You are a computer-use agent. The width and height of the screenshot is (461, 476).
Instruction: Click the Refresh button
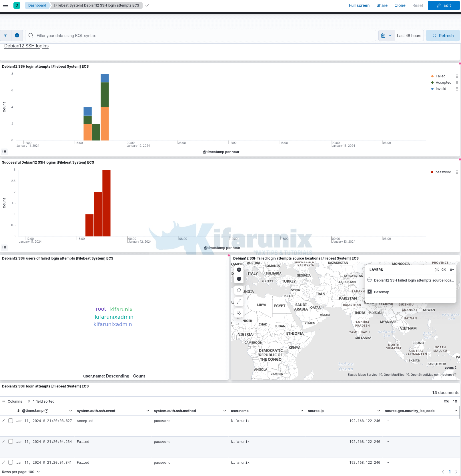point(443,36)
